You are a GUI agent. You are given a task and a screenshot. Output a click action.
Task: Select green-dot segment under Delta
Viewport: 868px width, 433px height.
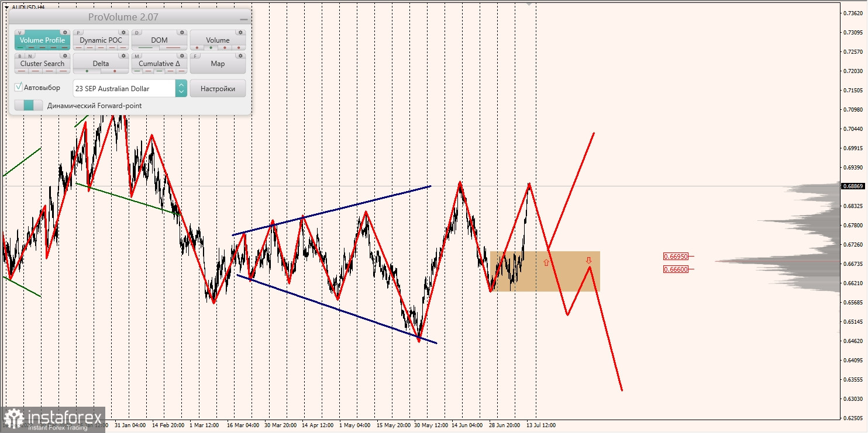[x=87, y=71]
